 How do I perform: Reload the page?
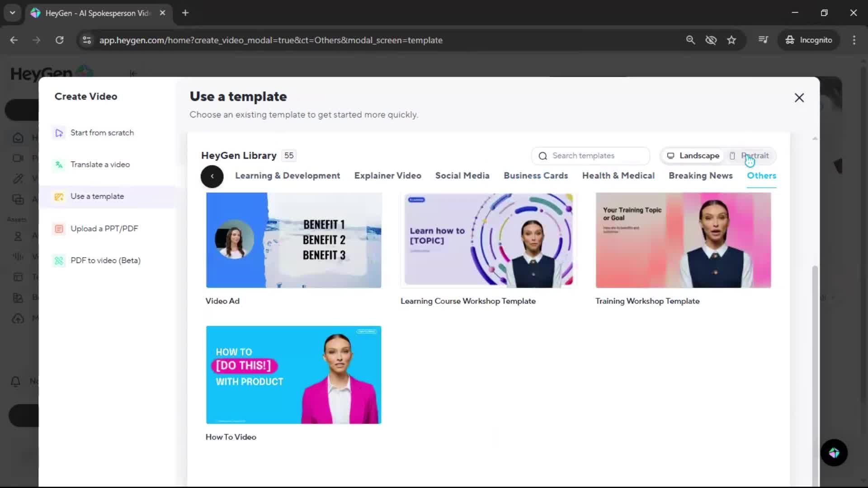59,40
